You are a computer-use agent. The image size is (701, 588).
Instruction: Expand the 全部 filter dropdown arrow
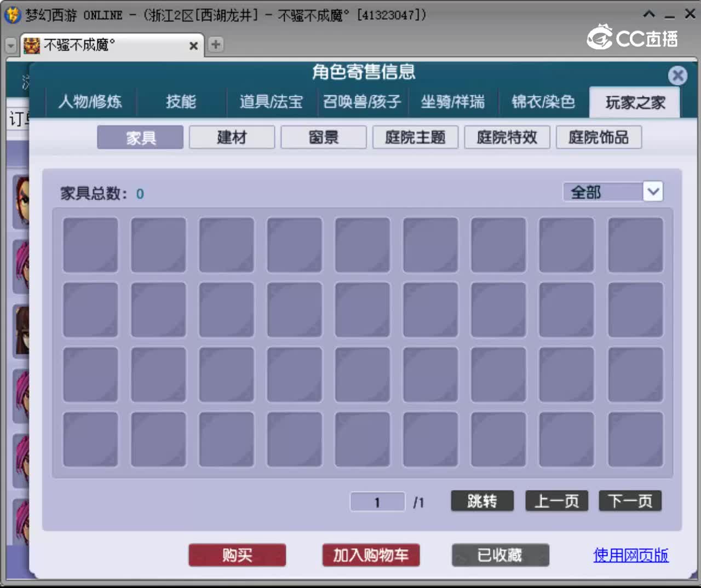tap(653, 192)
